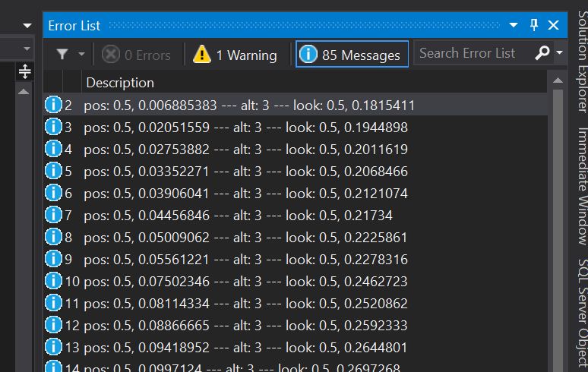Close the Error List panel
Viewport: 588px width, 372px height.
pos(553,25)
